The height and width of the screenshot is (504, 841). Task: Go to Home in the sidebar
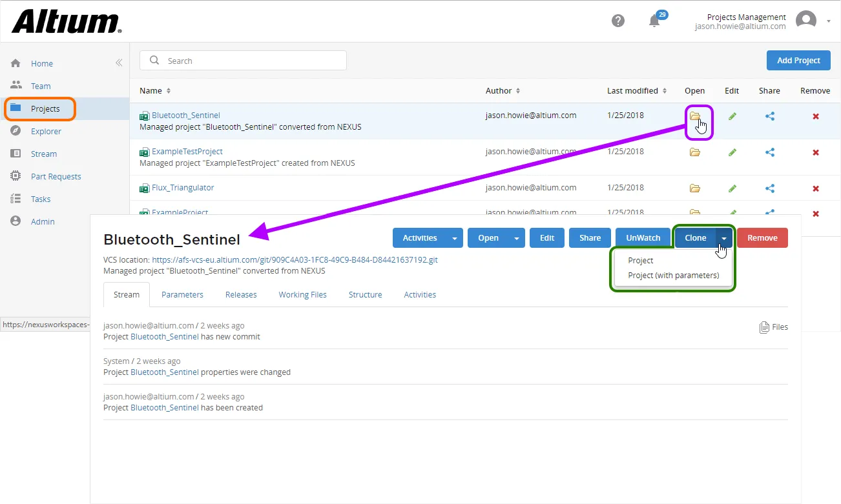pos(42,63)
